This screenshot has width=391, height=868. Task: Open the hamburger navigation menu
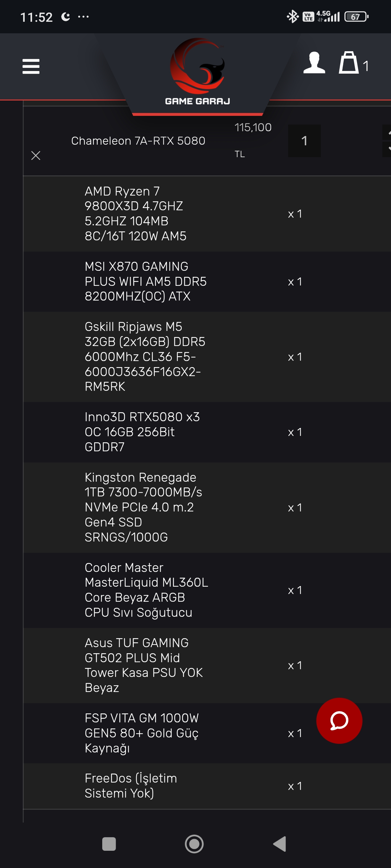[x=31, y=66]
